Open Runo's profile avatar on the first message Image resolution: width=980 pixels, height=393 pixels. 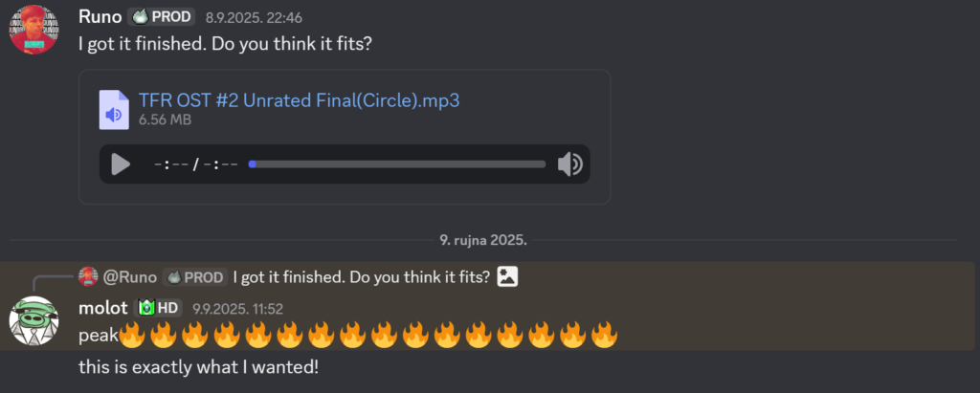pos(34,29)
